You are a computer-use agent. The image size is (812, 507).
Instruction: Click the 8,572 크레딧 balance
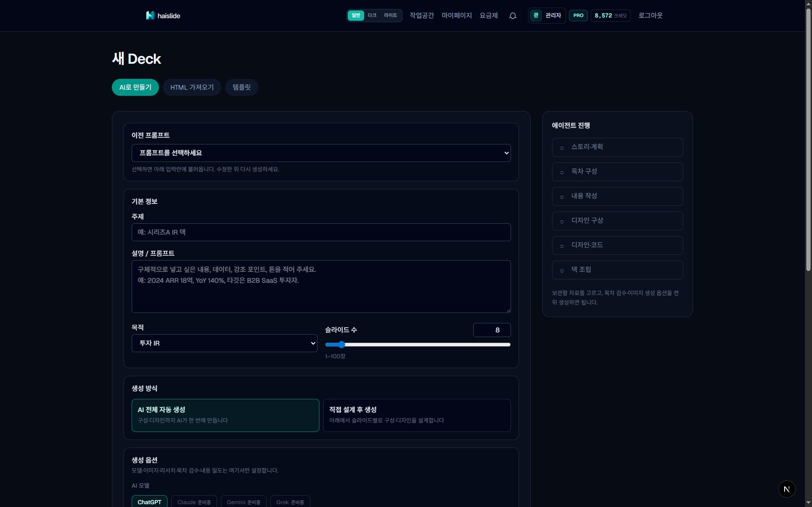611,16
